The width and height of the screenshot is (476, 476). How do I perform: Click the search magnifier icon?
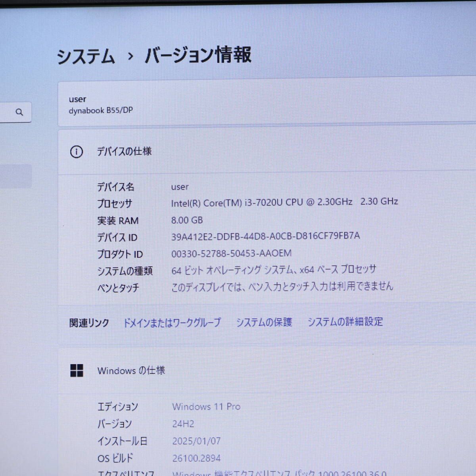tap(19, 112)
